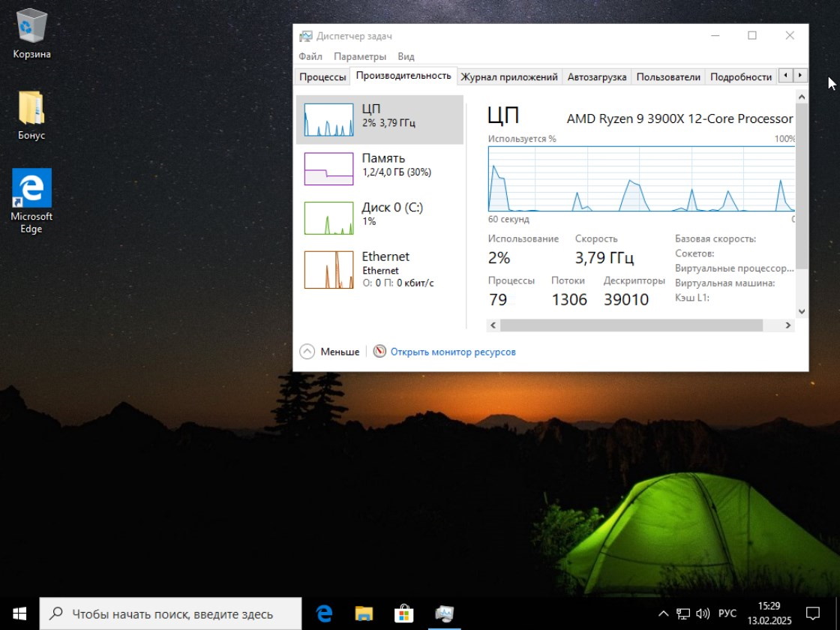The width and height of the screenshot is (840, 630).
Task: Close the Диспетчер задач window
Action: (x=790, y=35)
